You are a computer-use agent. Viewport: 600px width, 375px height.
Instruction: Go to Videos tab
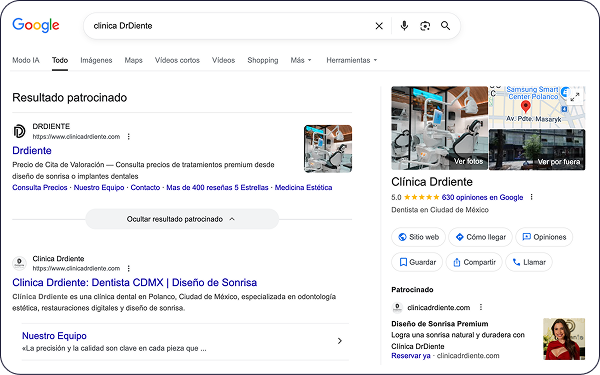click(223, 60)
